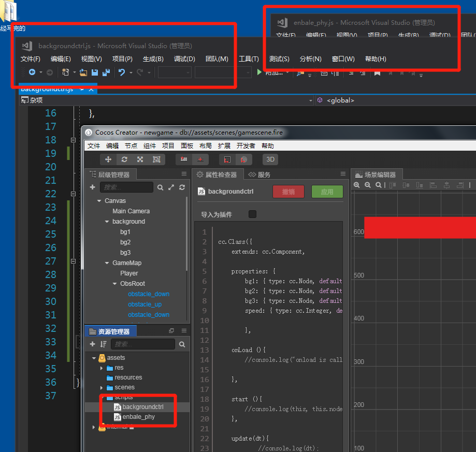Click the Visual Studio Save All icon
The height and width of the screenshot is (452, 476).
coord(106,72)
